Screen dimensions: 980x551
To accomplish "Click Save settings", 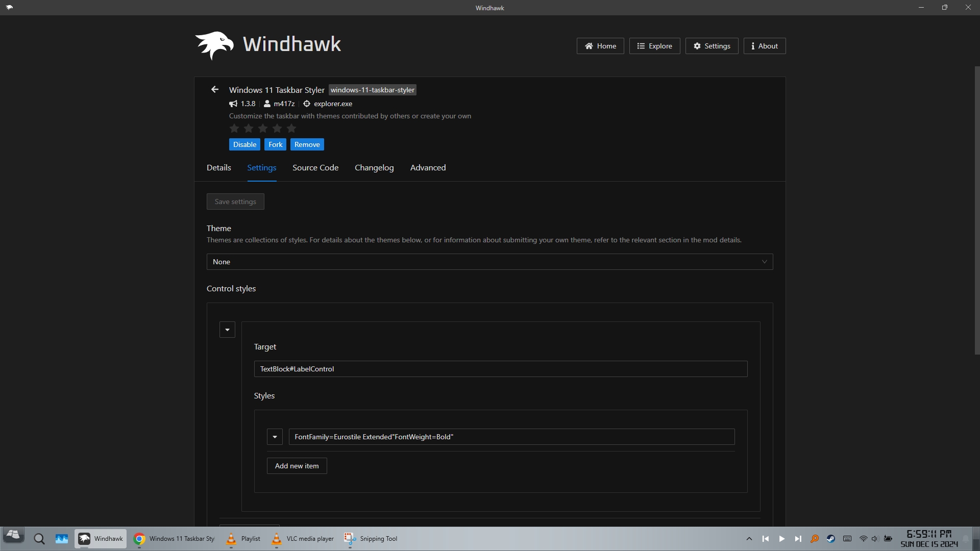I will click(235, 201).
